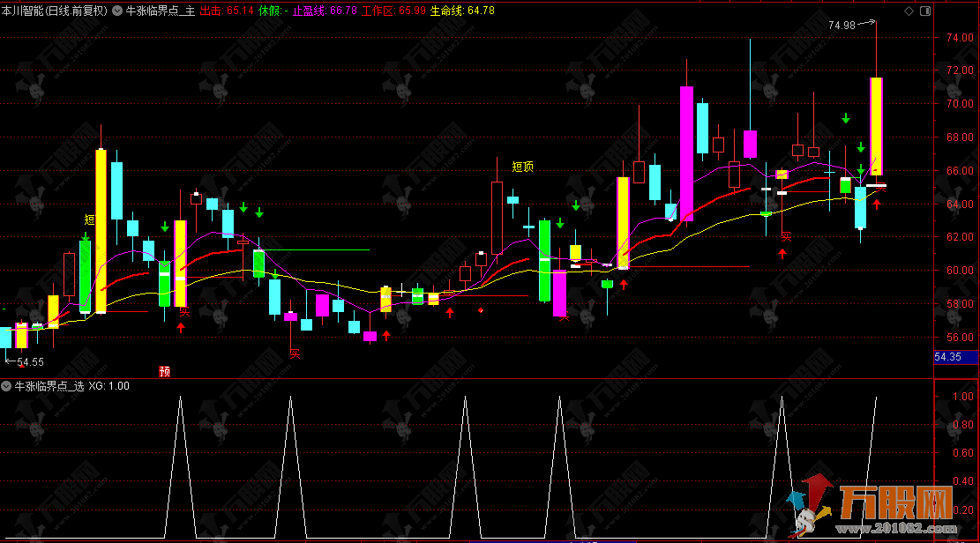The height and width of the screenshot is (543, 980).
Task: Click the yellow 短顶 signal label
Action: coord(522,166)
